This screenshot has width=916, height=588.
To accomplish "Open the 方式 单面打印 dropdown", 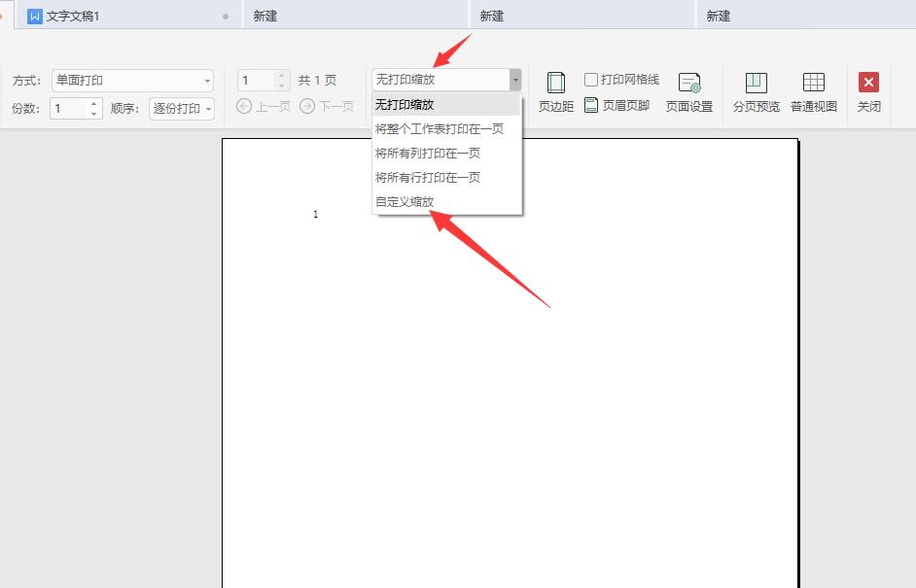I will tap(132, 81).
